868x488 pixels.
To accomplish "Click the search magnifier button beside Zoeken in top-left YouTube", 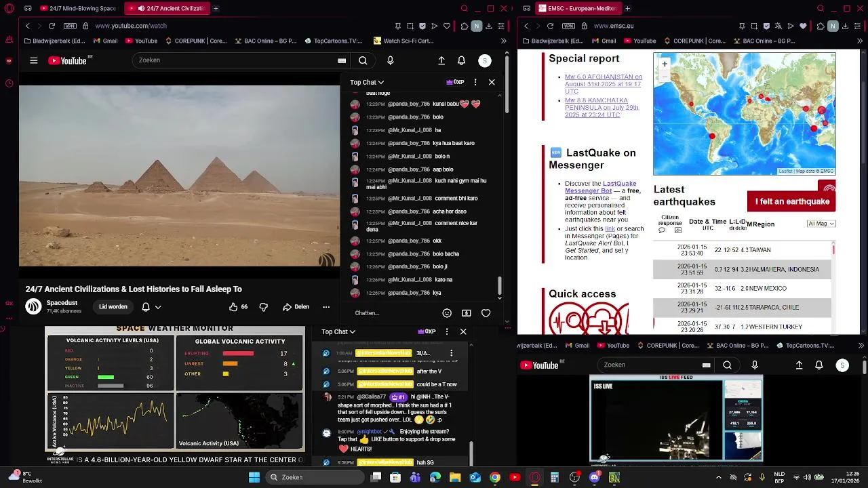I will [x=363, y=60].
